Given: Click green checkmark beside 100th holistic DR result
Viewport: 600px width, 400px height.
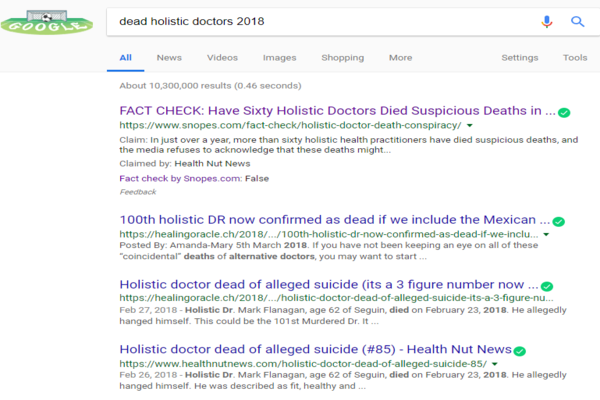Looking at the screenshot, I should pyautogui.click(x=559, y=221).
